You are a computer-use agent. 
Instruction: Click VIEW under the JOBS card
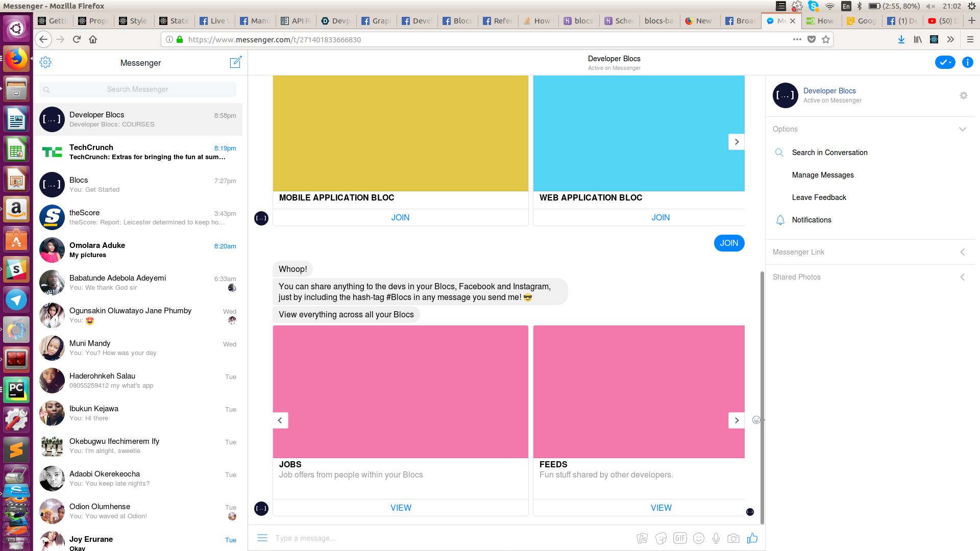401,508
